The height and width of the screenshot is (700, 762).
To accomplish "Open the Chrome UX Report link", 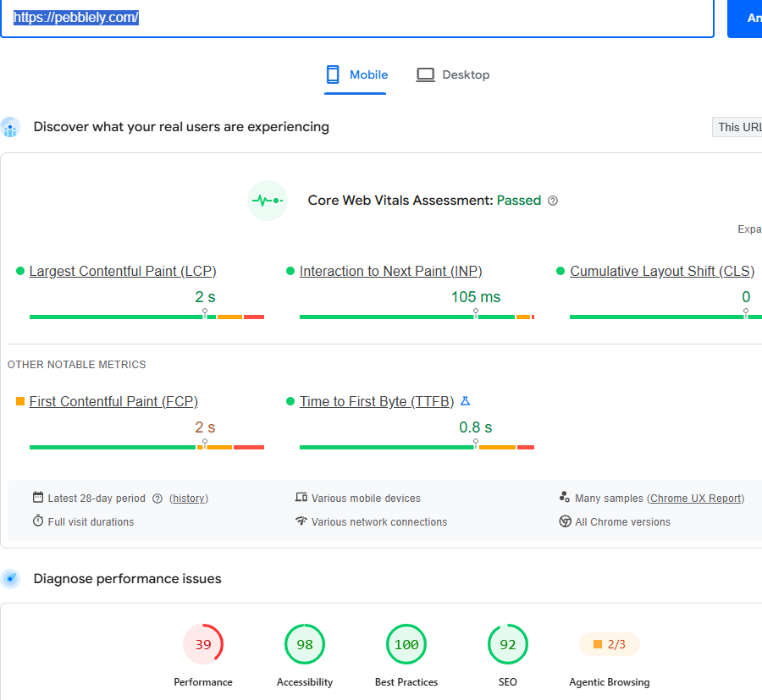I will [x=695, y=499].
